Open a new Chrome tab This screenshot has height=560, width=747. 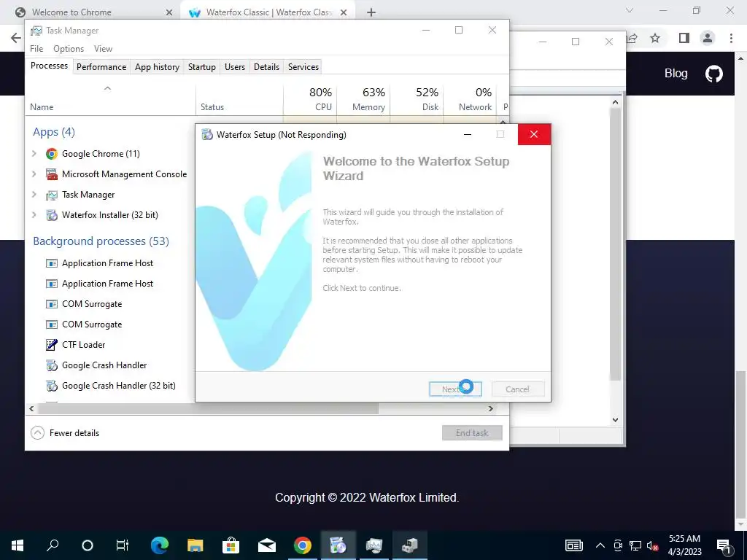(371, 12)
